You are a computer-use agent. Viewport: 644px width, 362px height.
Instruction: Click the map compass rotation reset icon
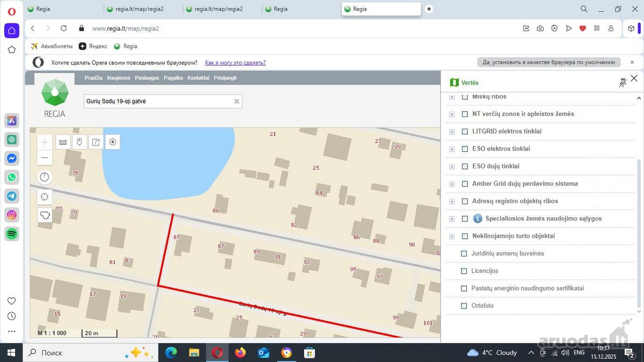(45, 177)
